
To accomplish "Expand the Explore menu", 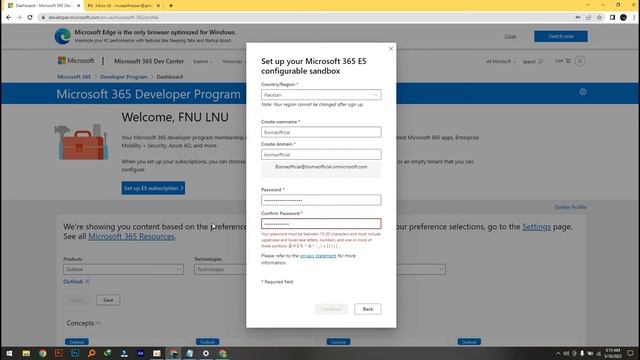I will tap(203, 62).
